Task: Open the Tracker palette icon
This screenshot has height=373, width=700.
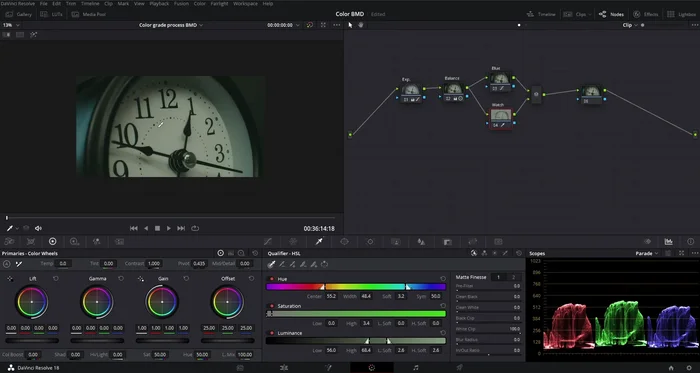Action: pos(370,241)
